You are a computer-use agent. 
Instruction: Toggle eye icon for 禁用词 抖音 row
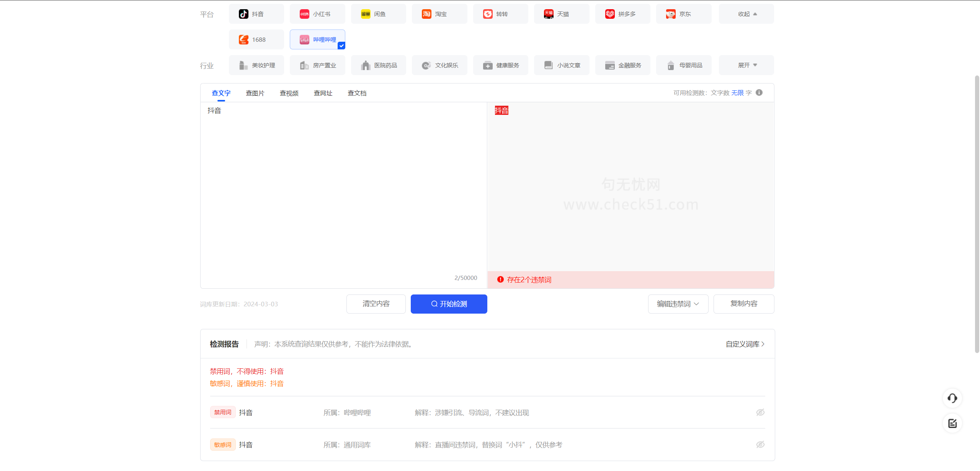click(760, 412)
